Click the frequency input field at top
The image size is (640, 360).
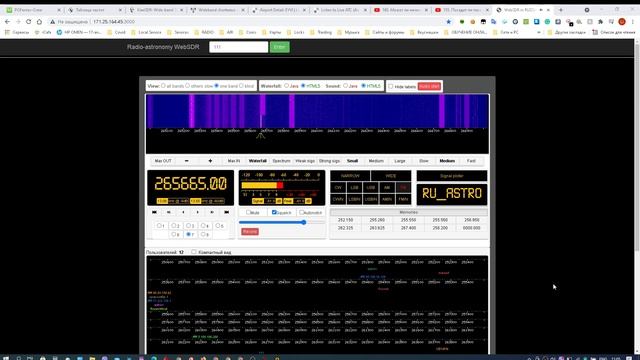[x=238, y=47]
